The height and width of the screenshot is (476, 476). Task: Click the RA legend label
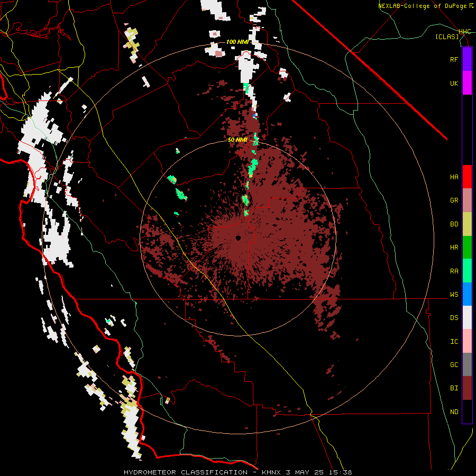[454, 271]
